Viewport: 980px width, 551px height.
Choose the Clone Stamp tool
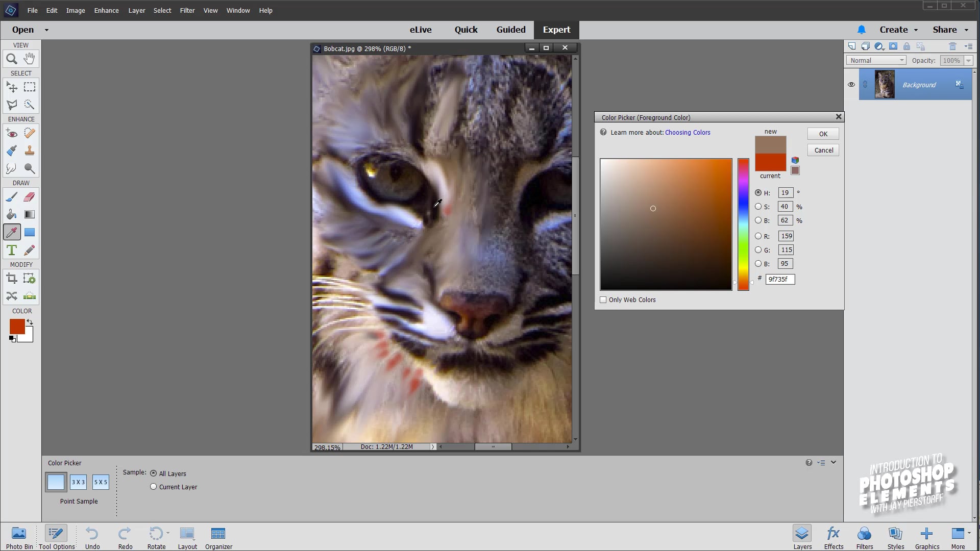(x=30, y=151)
